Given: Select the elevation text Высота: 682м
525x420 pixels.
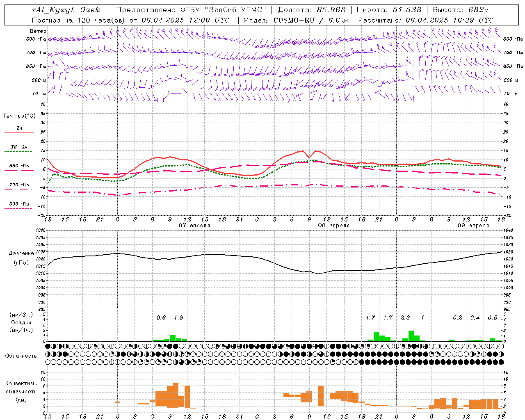Looking at the screenshot, I should coord(461,10).
